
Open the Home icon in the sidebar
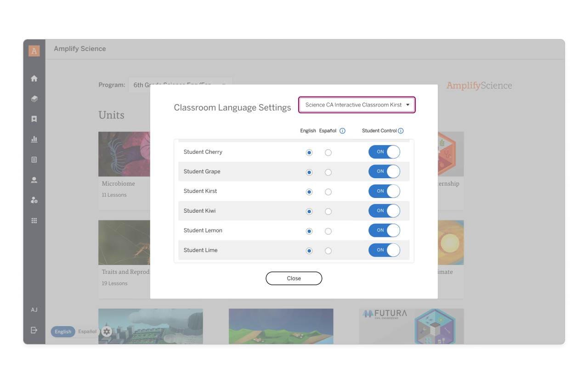point(34,78)
